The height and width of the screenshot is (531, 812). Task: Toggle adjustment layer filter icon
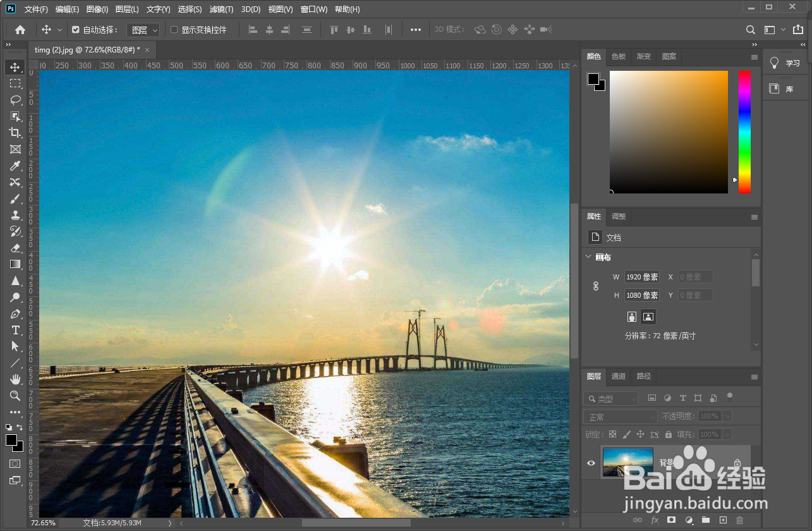[667, 398]
